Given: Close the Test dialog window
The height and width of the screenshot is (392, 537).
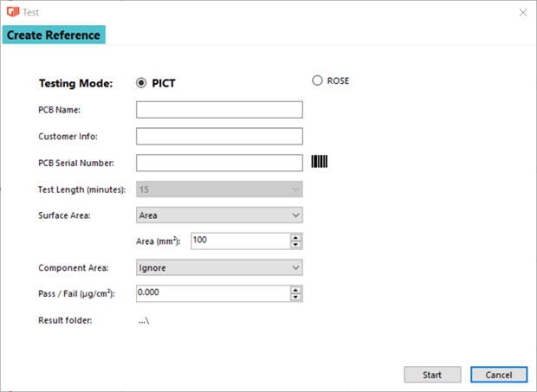Looking at the screenshot, I should coord(522,12).
